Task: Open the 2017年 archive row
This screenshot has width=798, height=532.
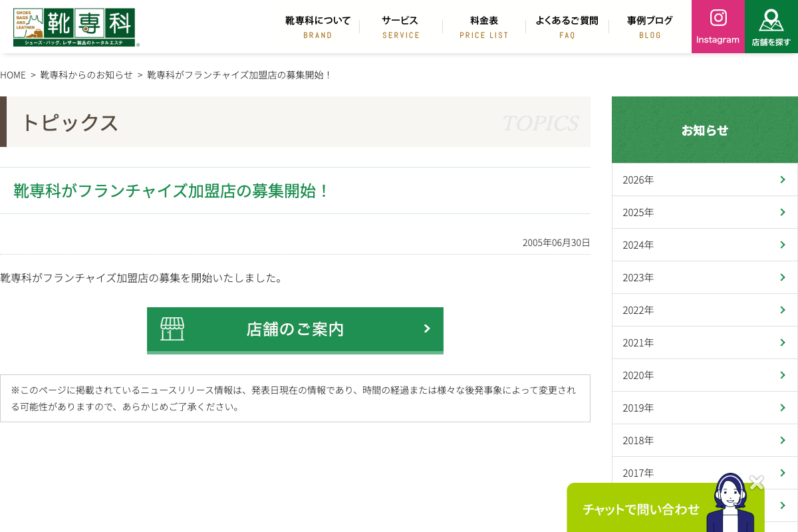Action: point(705,473)
